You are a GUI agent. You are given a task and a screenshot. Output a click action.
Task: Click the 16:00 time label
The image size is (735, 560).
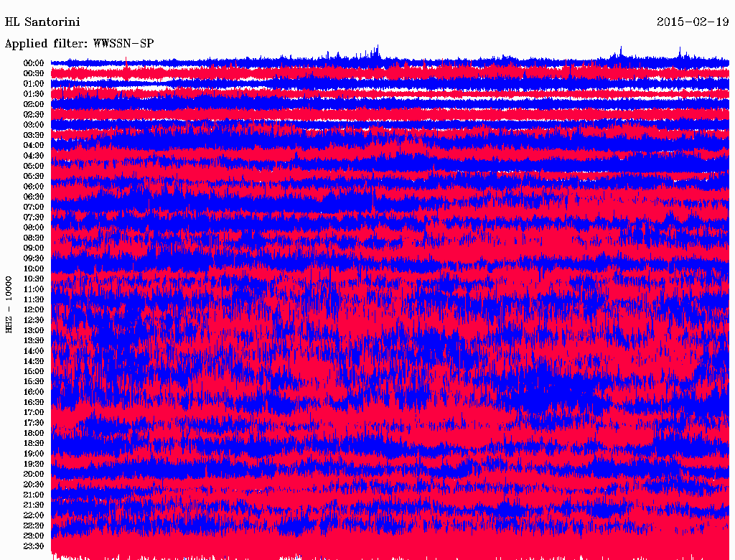tap(33, 392)
